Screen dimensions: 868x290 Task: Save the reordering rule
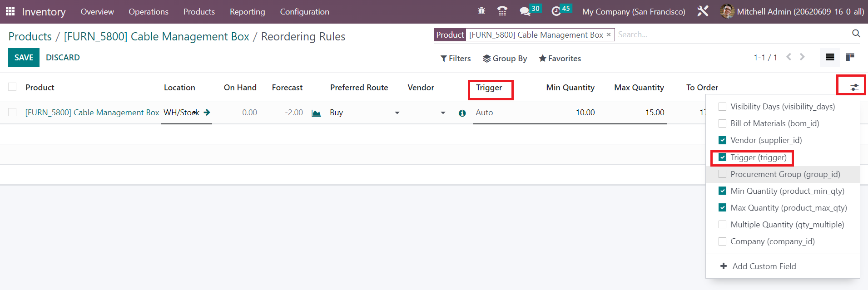24,58
